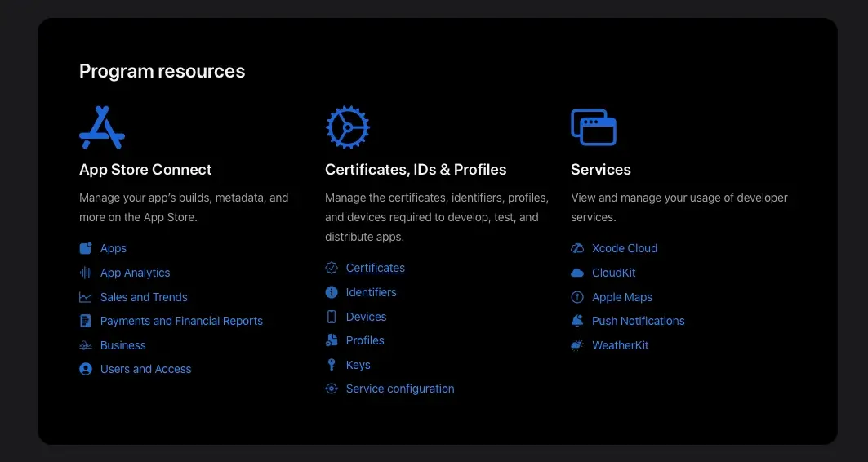Click the description starting 'Manage the certificates, identifiers'

437,217
